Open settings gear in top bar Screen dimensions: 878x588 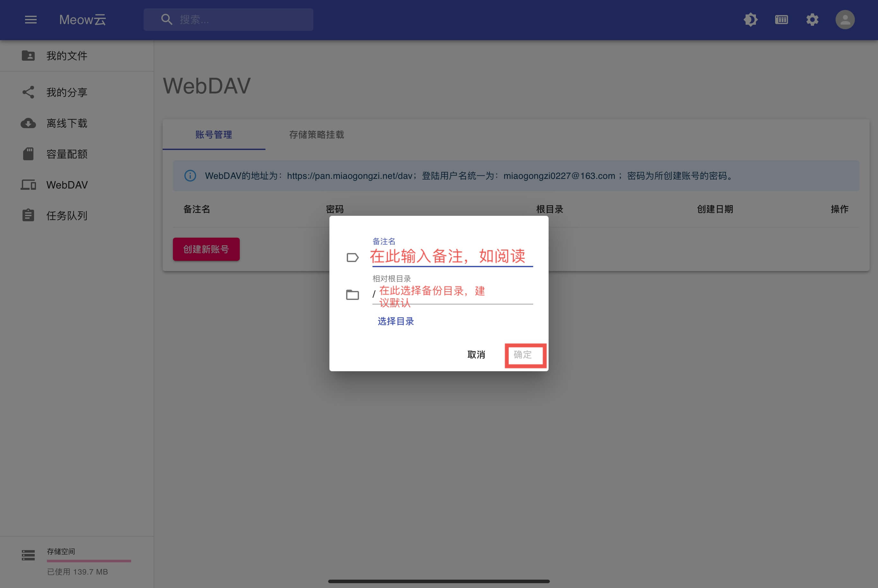tap(812, 20)
